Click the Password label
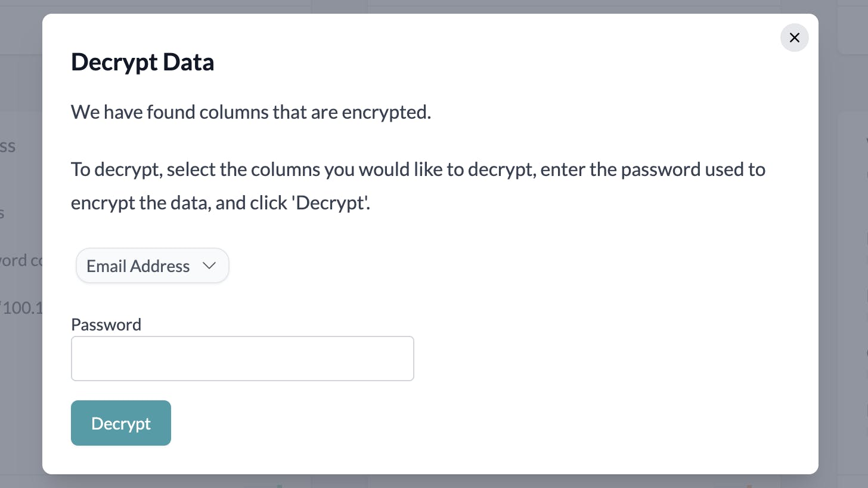868x488 pixels. tap(106, 324)
